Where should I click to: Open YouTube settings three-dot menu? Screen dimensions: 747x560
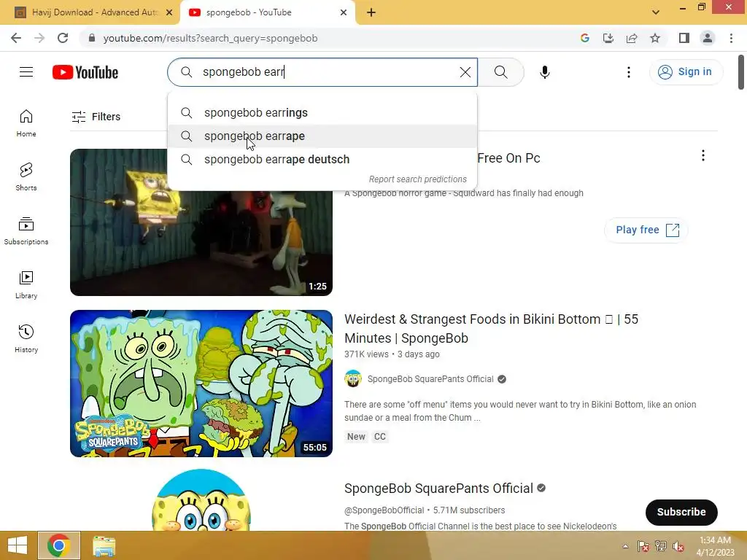point(628,72)
